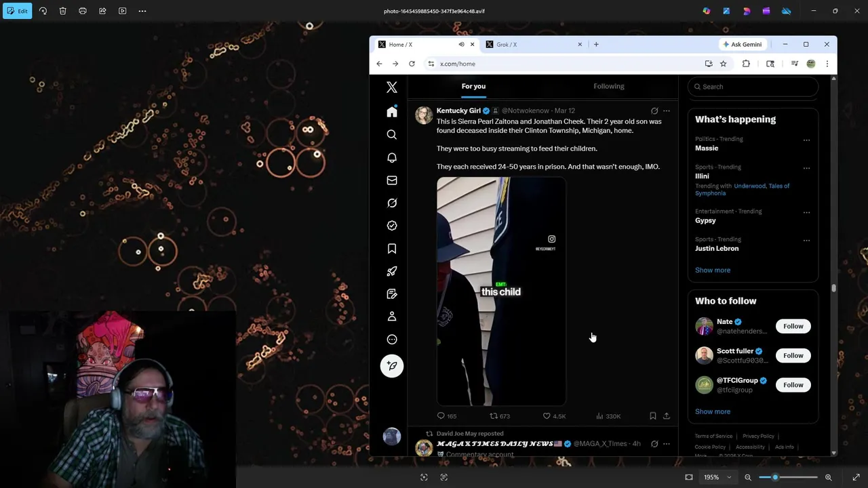The image size is (868, 488).
Task: Open Profile in X sidebar
Action: (x=392, y=317)
